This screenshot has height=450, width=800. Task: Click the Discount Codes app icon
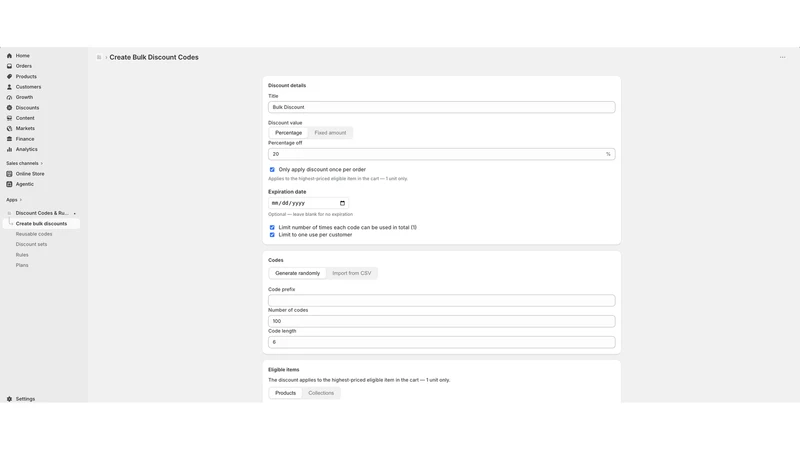tap(9, 213)
